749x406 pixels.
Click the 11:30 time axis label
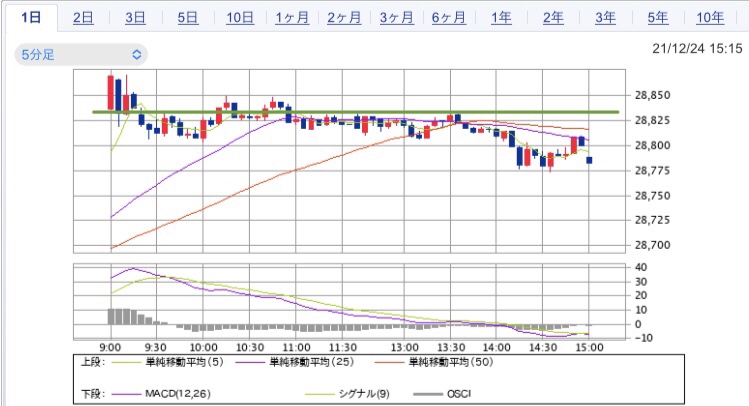click(x=342, y=347)
